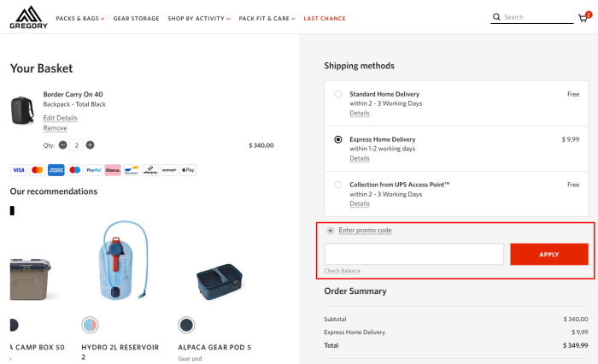Open the Gear Storage menu item

(136, 18)
